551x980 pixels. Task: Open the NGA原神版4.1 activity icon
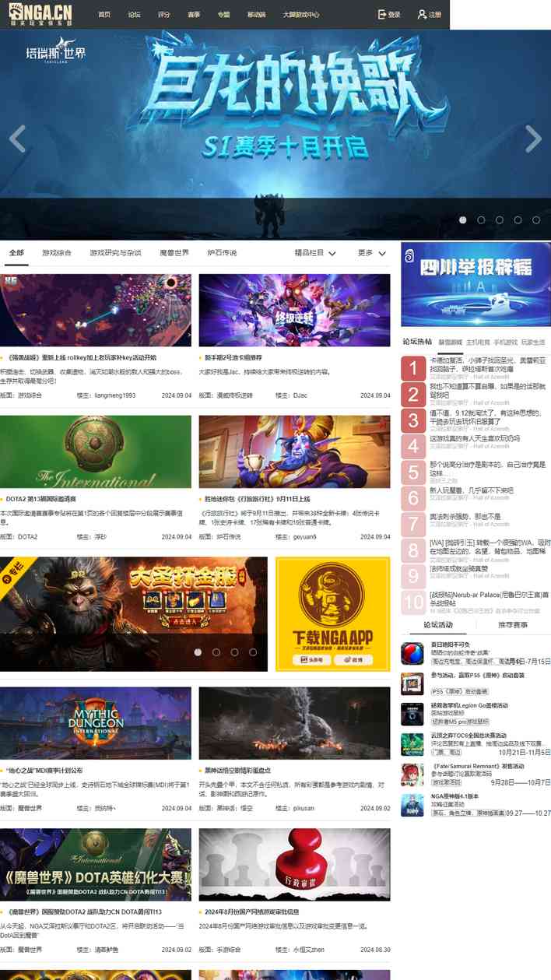[412, 805]
